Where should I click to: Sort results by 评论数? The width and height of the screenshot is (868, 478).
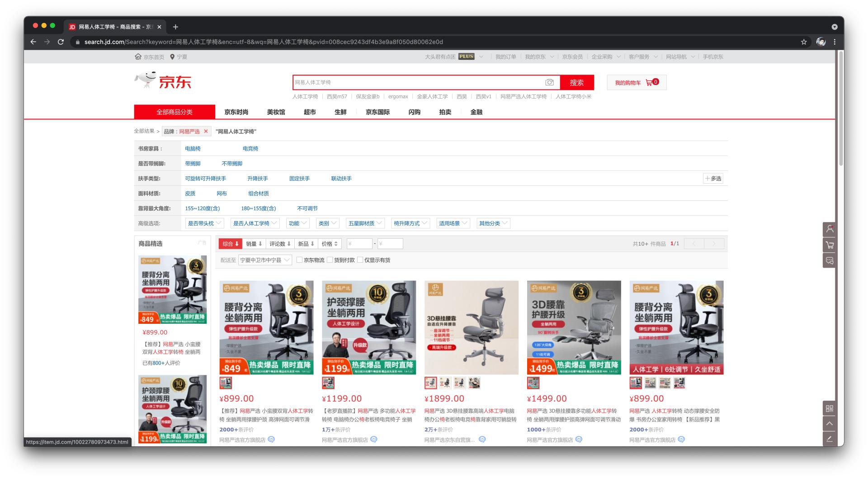[280, 244]
